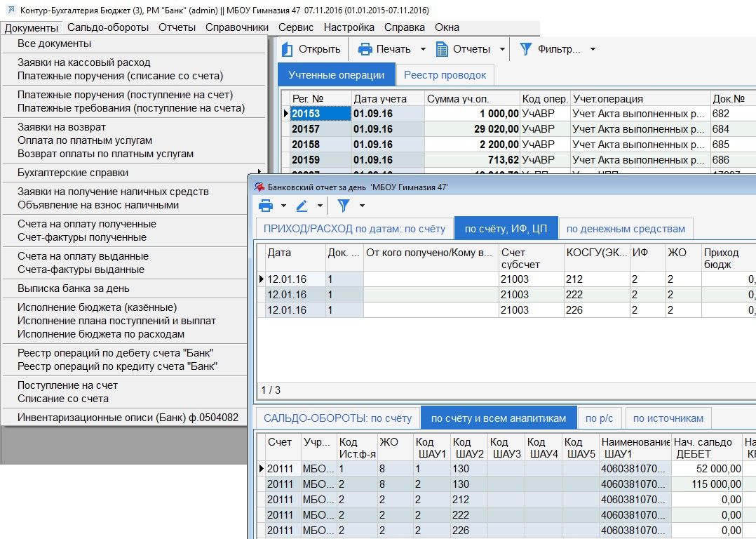This screenshot has height=539, width=756.
Task: Click the Печать printer icon in main toolbar
Action: 365,49
